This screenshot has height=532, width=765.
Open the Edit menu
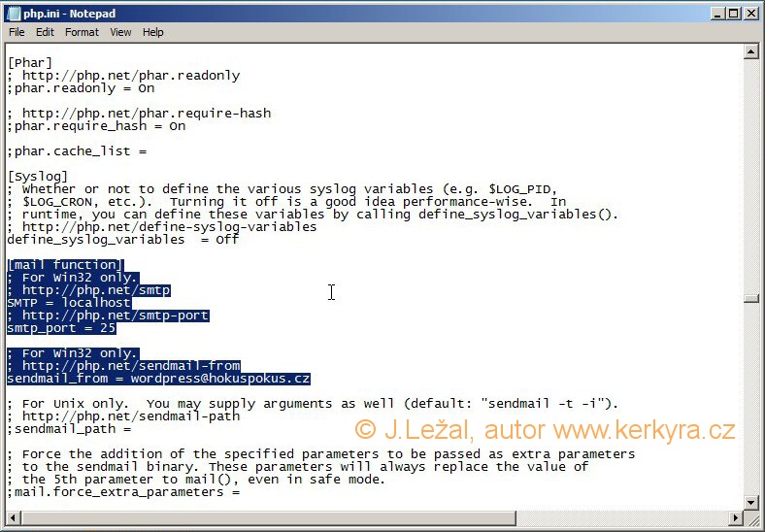point(45,32)
